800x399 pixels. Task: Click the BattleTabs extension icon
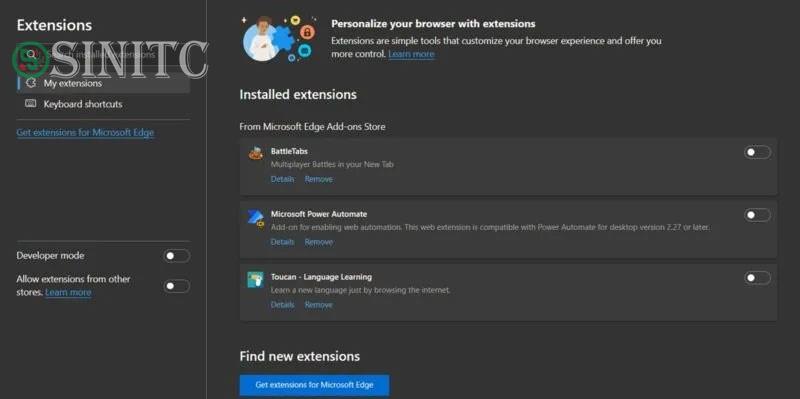(256, 153)
